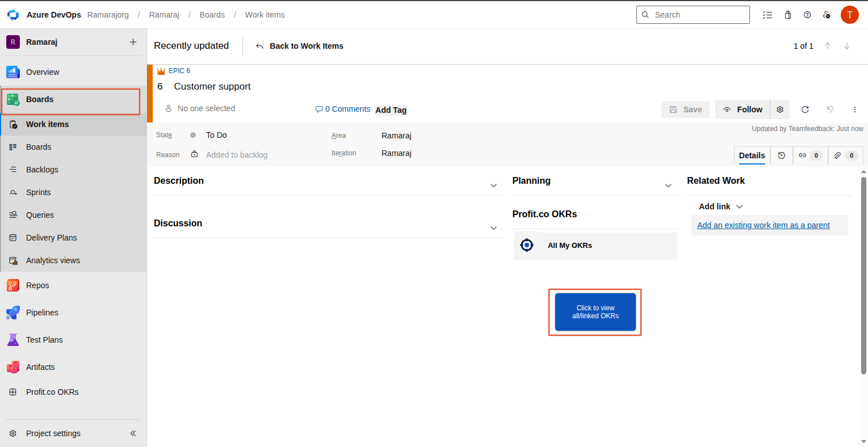Open the History tab icon
The width and height of the screenshot is (868, 447).
tap(782, 155)
